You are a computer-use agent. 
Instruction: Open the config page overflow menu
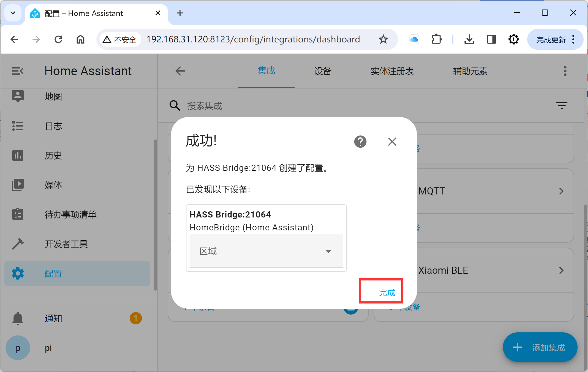click(565, 71)
